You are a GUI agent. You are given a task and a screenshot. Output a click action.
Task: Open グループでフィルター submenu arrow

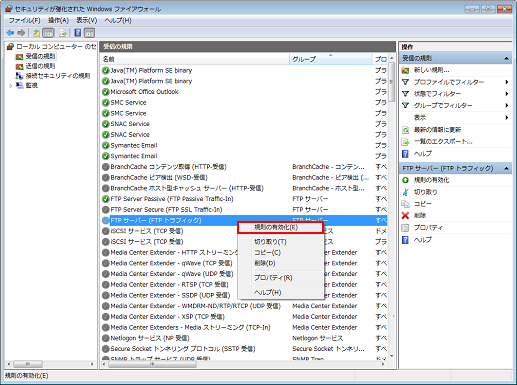[x=507, y=105]
